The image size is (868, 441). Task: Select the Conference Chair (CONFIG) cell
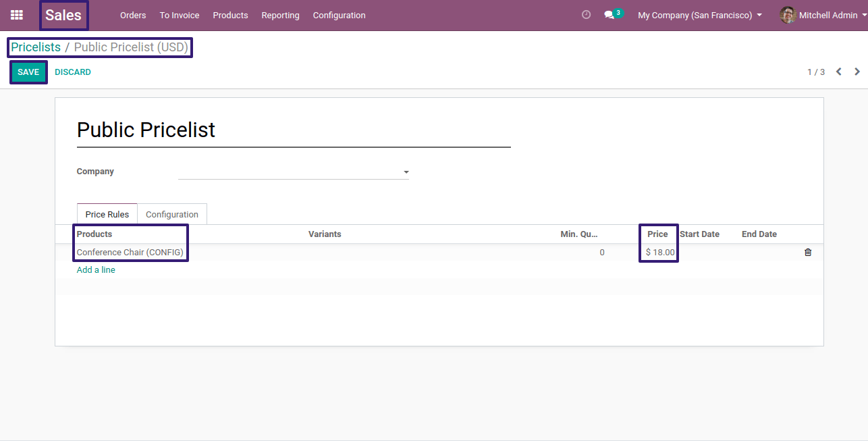tap(130, 253)
